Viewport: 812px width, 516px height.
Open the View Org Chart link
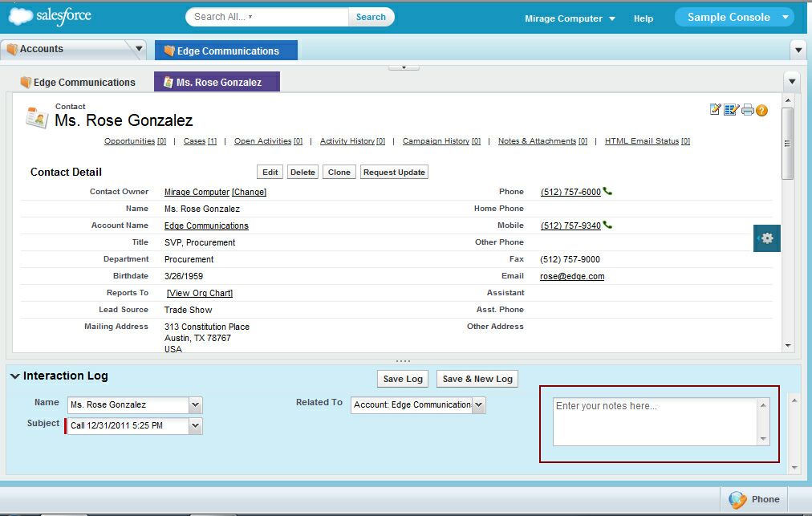pos(200,293)
